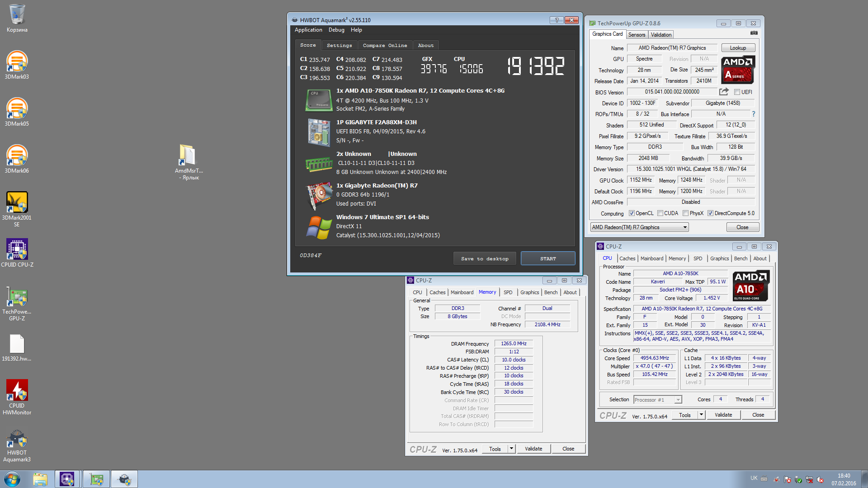This screenshot has width=868, height=488.
Task: Open the Mainboard tab in the CPU-Z CPU window
Action: (x=652, y=258)
